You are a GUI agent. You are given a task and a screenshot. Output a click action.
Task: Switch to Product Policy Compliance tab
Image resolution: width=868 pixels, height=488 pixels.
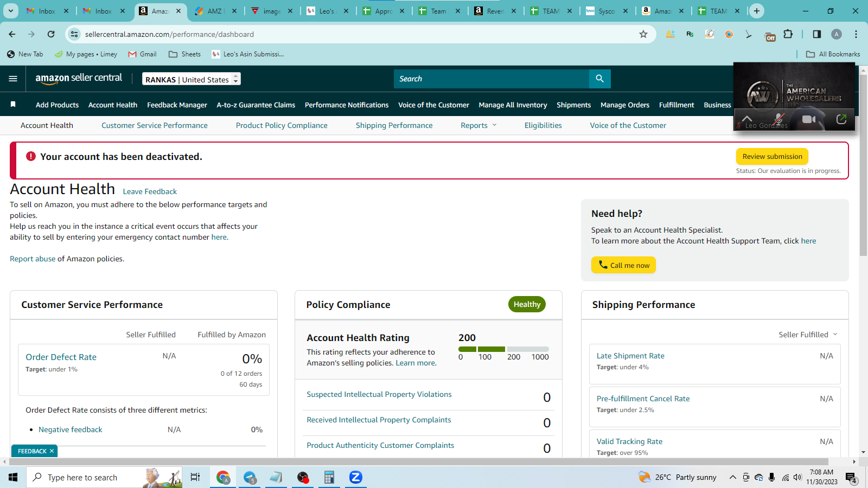[x=282, y=125]
